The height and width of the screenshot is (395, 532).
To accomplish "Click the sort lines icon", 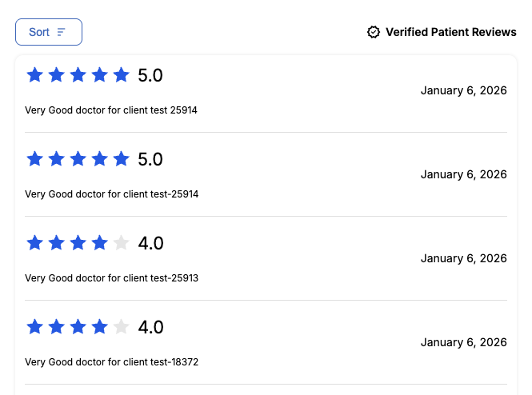I will 61,32.
